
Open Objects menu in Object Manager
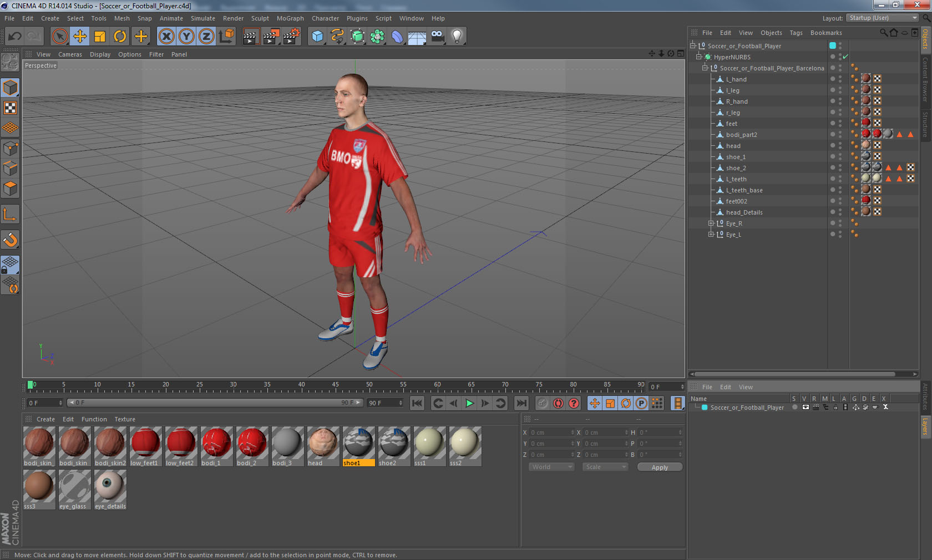click(x=771, y=33)
